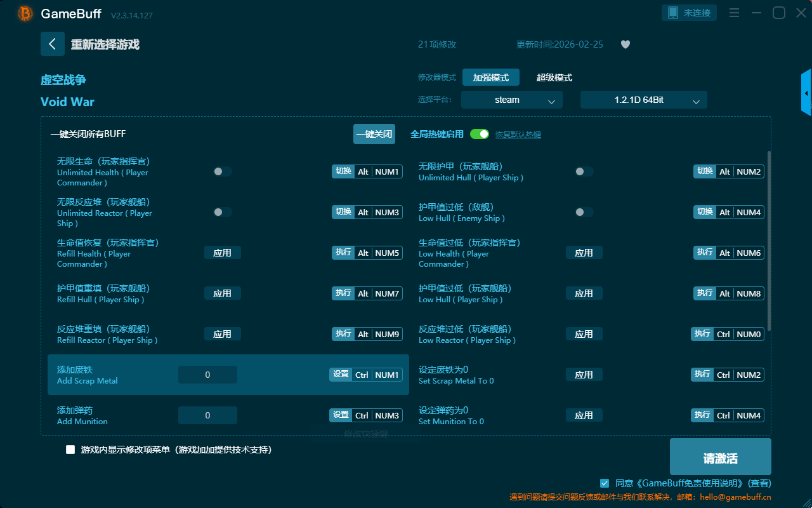Click the back arrow to reselect game
This screenshot has width=812, height=508.
(52, 44)
